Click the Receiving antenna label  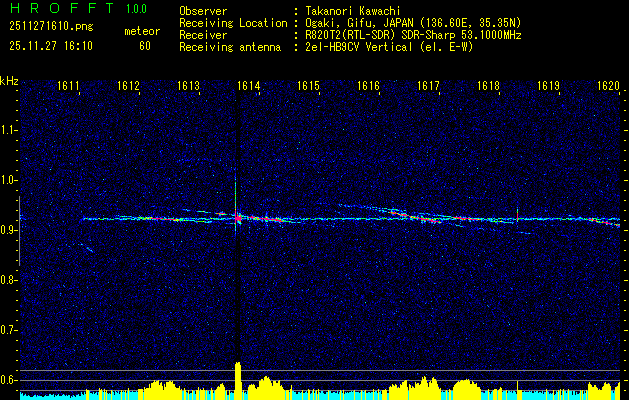[x=230, y=47]
